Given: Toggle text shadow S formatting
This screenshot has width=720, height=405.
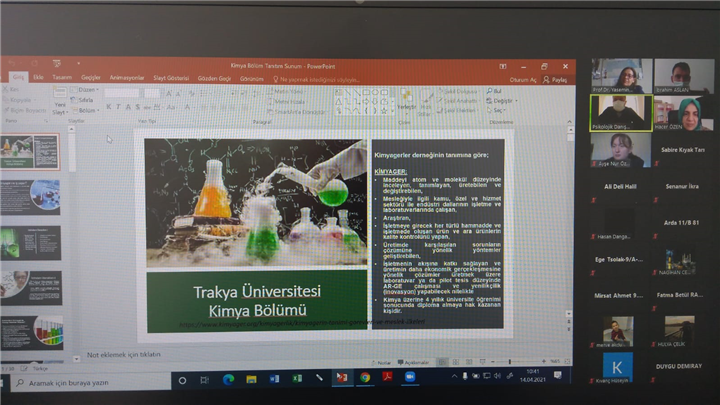Looking at the screenshot, I should coord(138,107).
